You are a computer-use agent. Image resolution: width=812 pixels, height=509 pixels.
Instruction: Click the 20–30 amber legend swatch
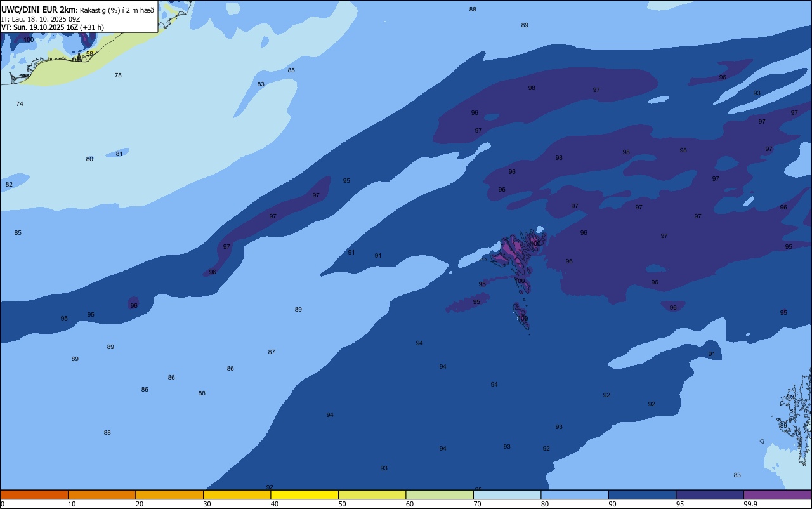click(169, 494)
